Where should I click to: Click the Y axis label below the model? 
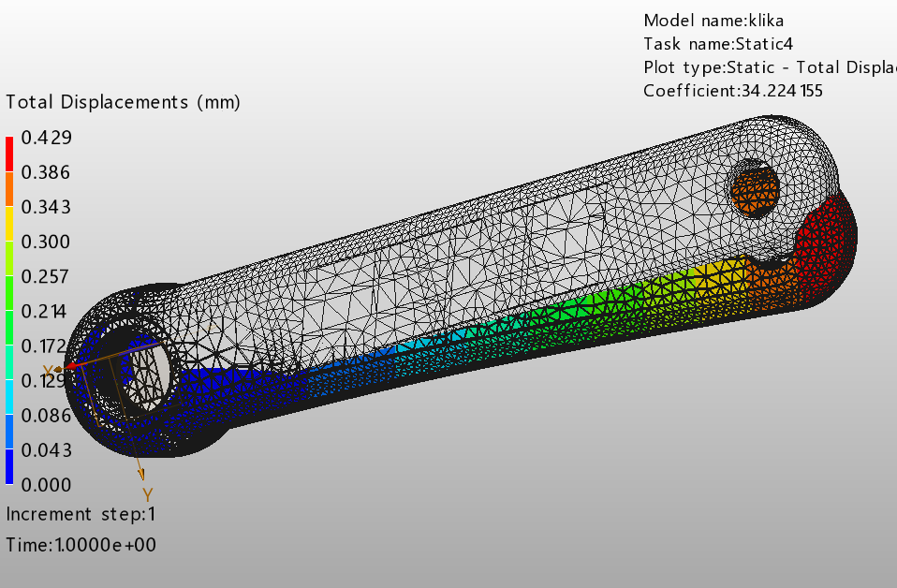pyautogui.click(x=147, y=492)
